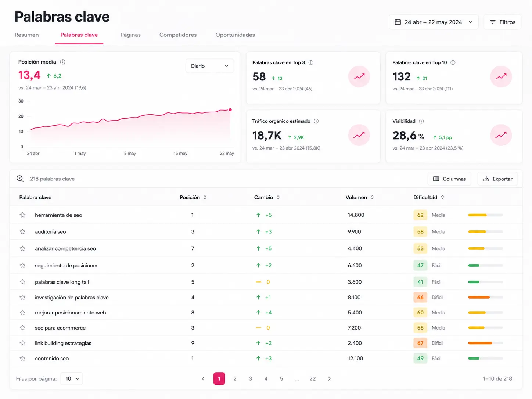
Task: Go to page 5 in the pagination
Action: click(x=281, y=379)
